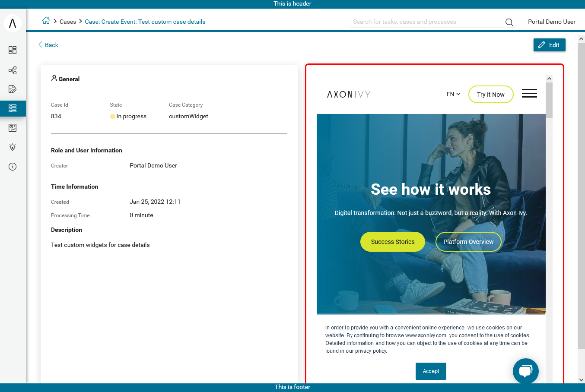Open the chat bubble widget
The image size is (585, 392).
526,371
